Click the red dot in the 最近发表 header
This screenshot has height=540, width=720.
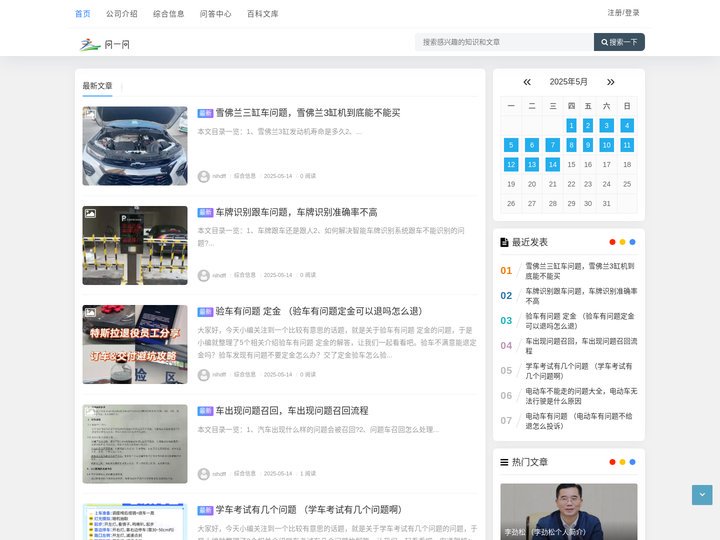[612, 242]
